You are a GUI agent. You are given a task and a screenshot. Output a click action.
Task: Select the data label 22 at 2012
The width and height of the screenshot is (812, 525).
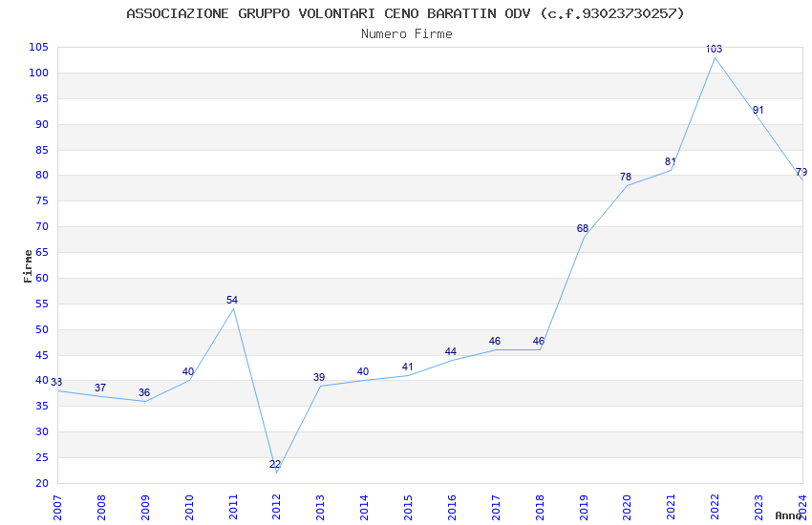coord(275,464)
